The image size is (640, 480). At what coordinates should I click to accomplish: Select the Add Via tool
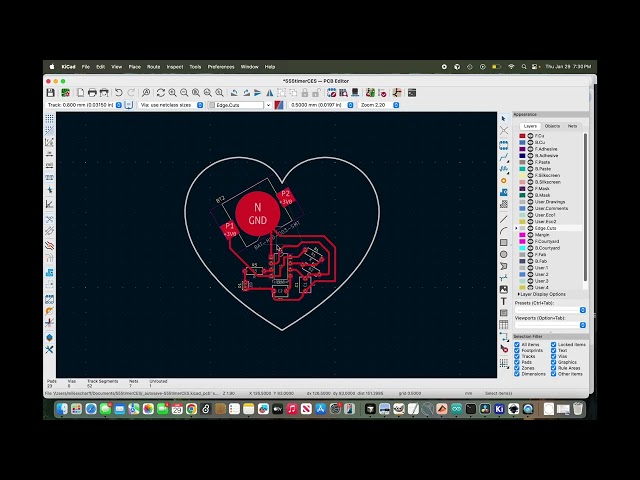(504, 180)
